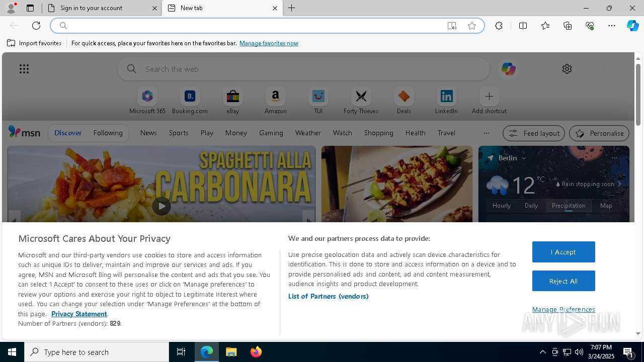The width and height of the screenshot is (644, 362).
Task: Open page settings gear icon
Action: point(567,69)
